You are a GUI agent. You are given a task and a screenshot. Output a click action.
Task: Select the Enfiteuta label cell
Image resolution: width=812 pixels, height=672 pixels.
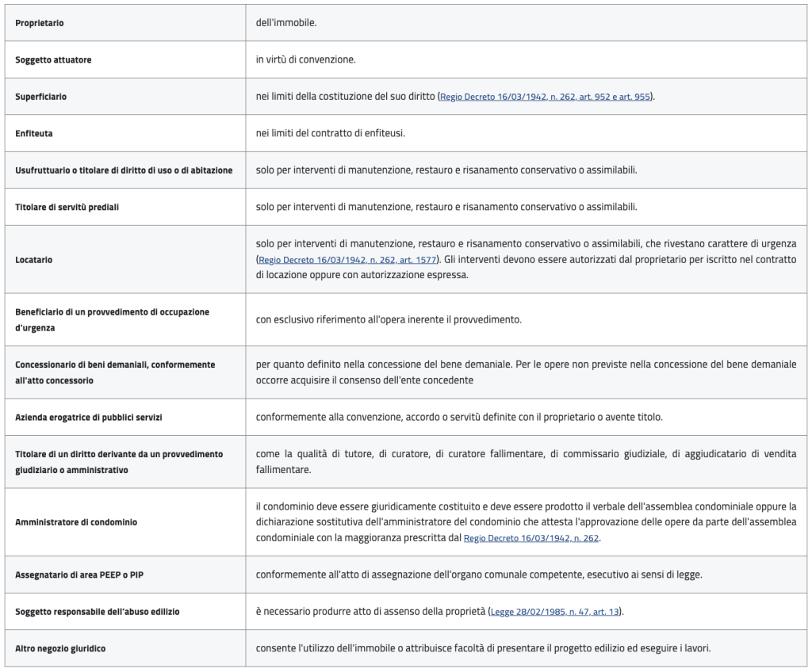point(34,134)
